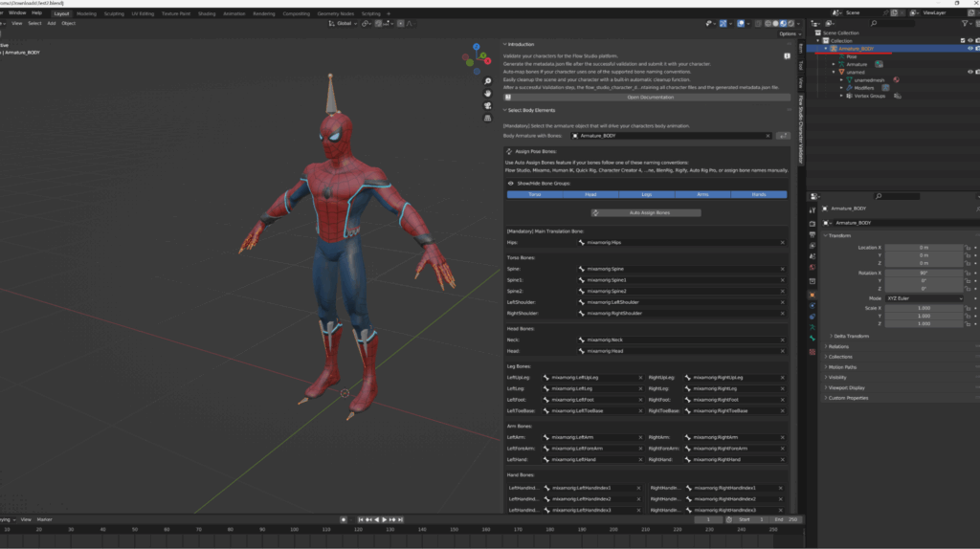Expand the Relations panel

pyautogui.click(x=826, y=346)
